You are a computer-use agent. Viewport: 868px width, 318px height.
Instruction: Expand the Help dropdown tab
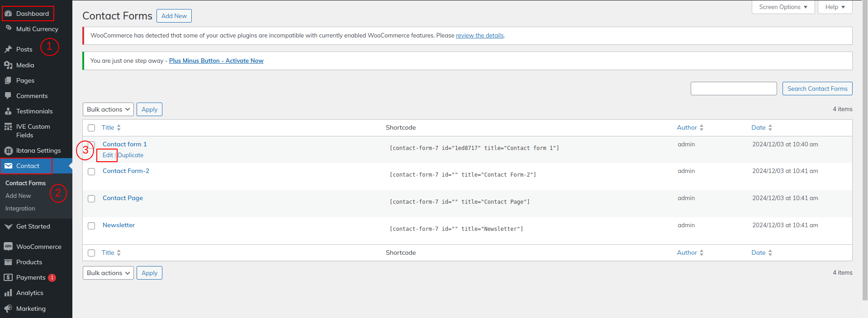pyautogui.click(x=835, y=7)
